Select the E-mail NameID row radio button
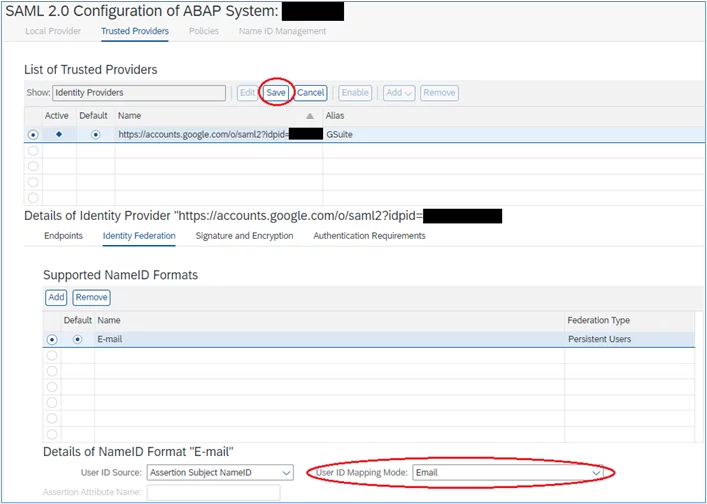This screenshot has height=504, width=707. click(52, 339)
